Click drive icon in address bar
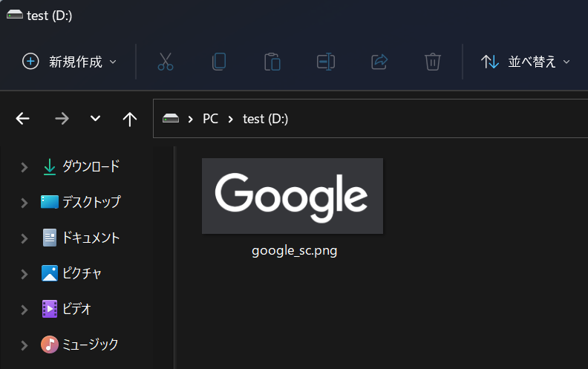 pos(171,119)
